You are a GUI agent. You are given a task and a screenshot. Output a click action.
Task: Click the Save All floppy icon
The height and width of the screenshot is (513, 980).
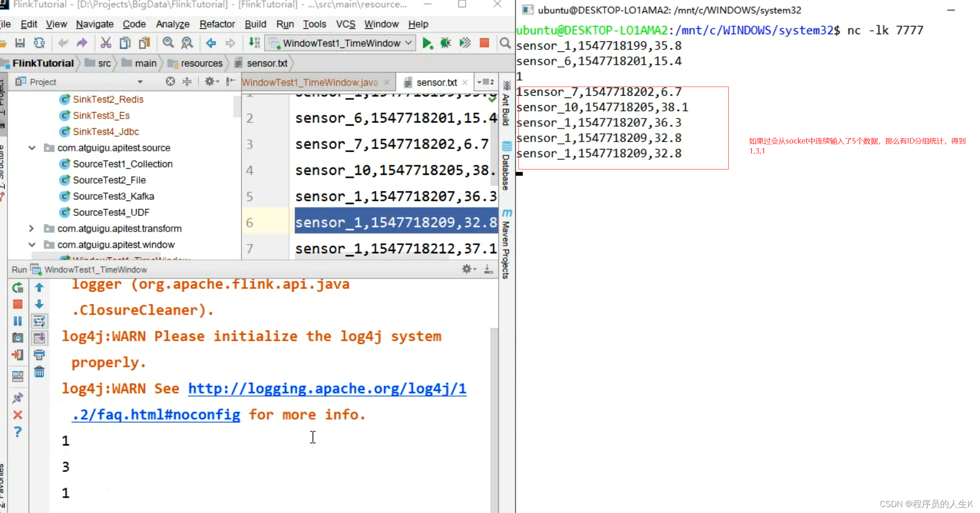20,43
